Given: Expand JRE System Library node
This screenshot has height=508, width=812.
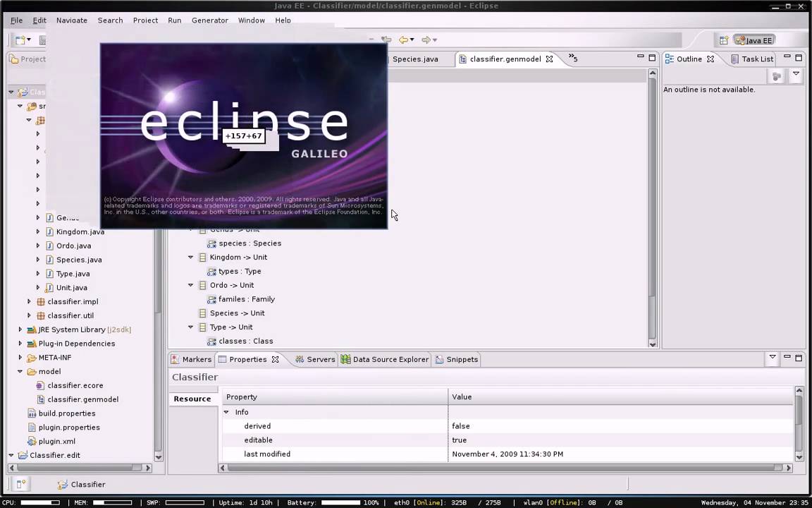Looking at the screenshot, I should click(20, 329).
